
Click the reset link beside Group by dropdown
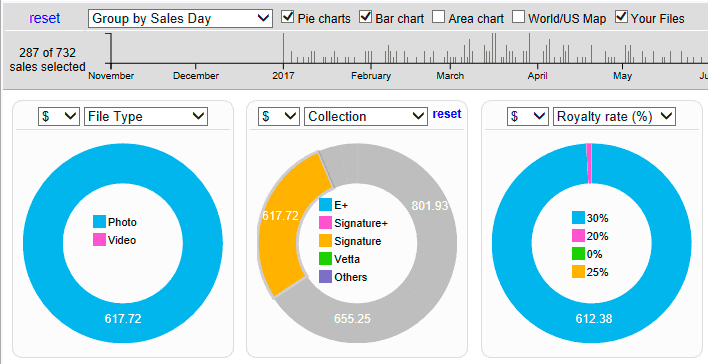point(44,19)
